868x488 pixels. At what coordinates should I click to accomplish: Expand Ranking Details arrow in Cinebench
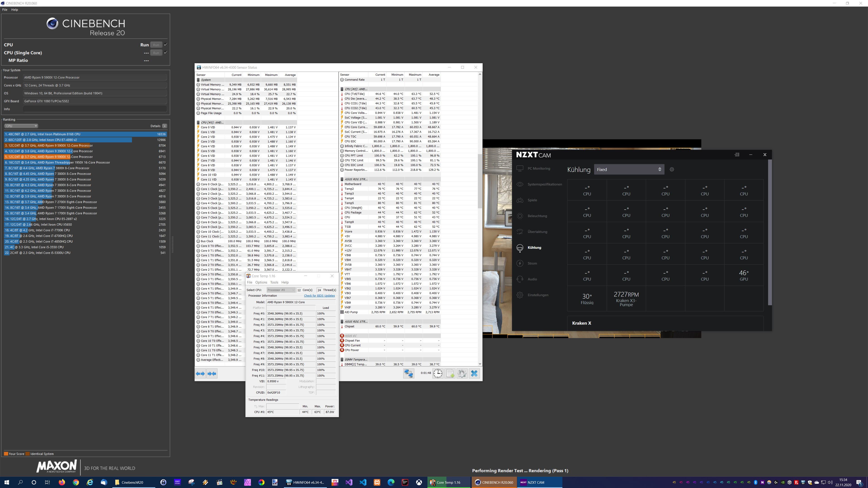tap(164, 126)
